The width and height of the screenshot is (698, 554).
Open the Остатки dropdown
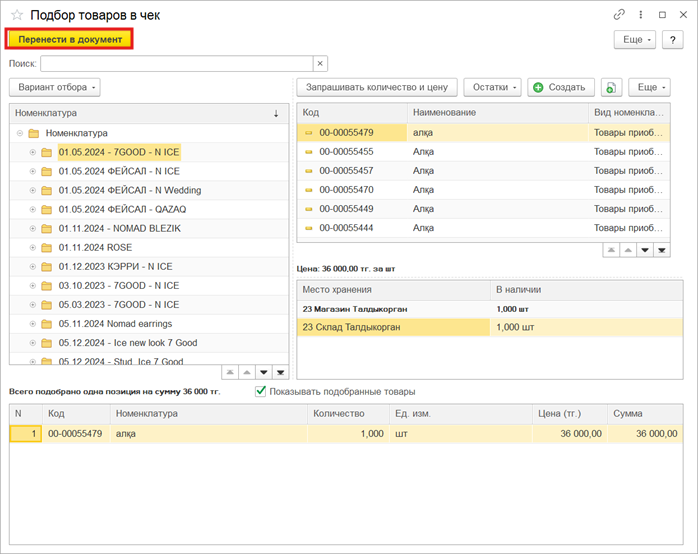(493, 87)
